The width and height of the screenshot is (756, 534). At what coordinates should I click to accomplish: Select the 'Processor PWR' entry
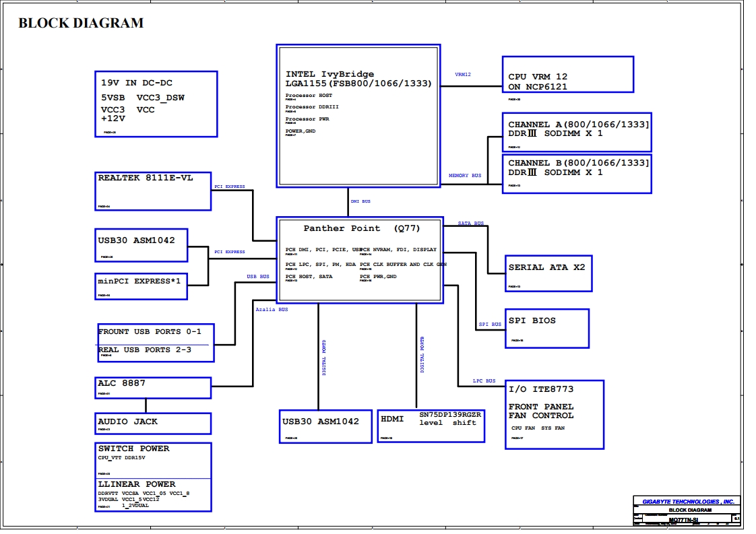click(x=308, y=119)
